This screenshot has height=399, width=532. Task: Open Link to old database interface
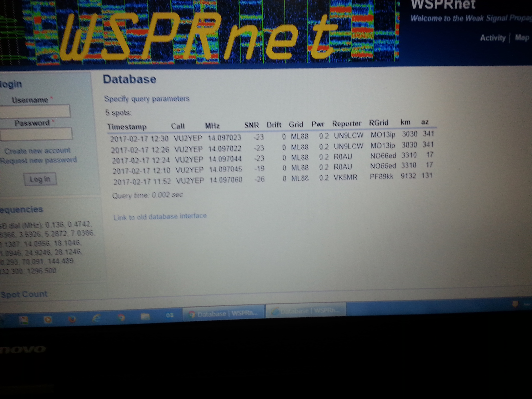pyautogui.click(x=160, y=216)
